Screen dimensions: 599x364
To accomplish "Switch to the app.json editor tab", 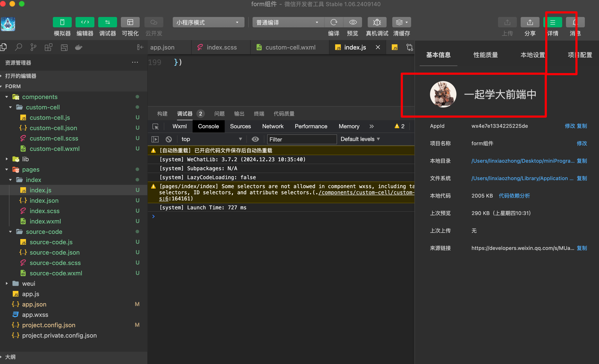I will coord(162,47).
